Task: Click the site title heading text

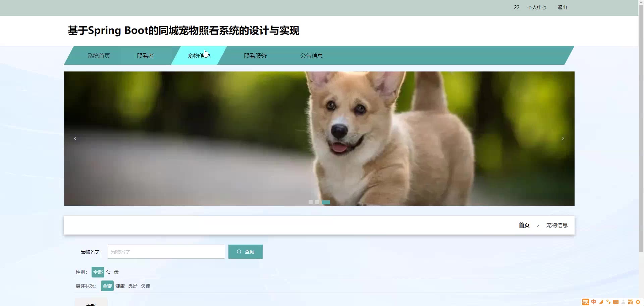Action: pyautogui.click(x=183, y=31)
